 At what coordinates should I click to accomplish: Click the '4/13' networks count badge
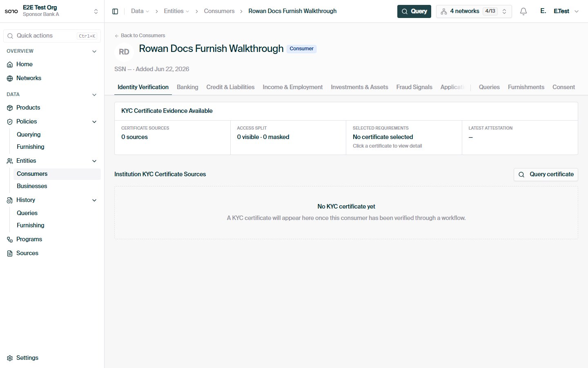pyautogui.click(x=490, y=11)
